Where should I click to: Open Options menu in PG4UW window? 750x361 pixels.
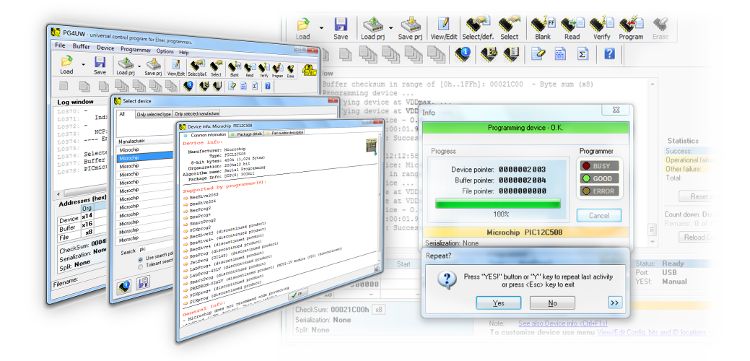tap(165, 51)
